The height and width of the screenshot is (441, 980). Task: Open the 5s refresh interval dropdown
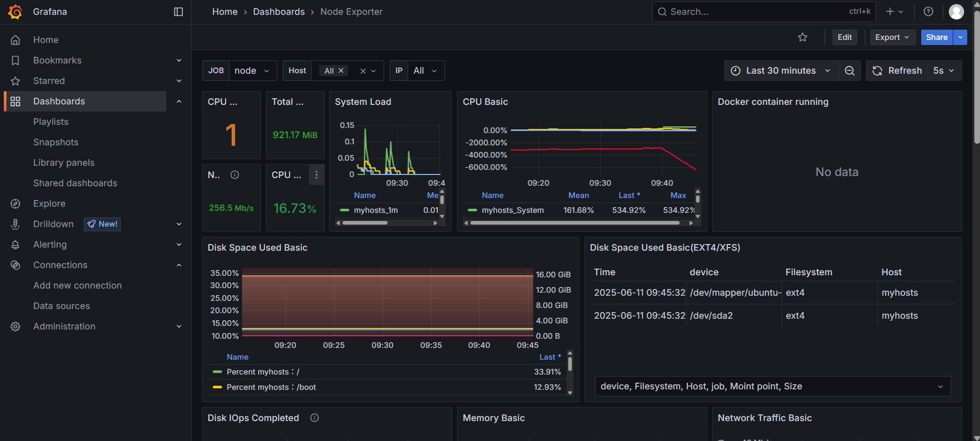coord(944,71)
